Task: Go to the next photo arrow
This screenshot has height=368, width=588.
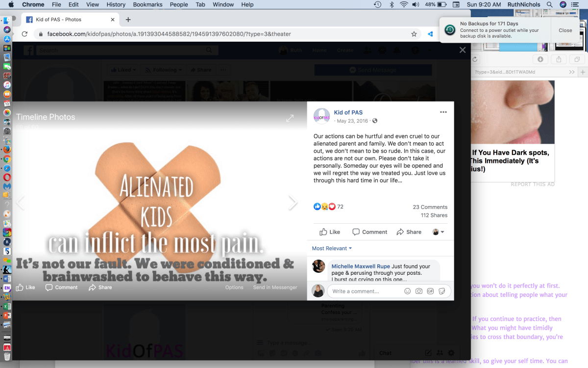Action: pos(293,203)
